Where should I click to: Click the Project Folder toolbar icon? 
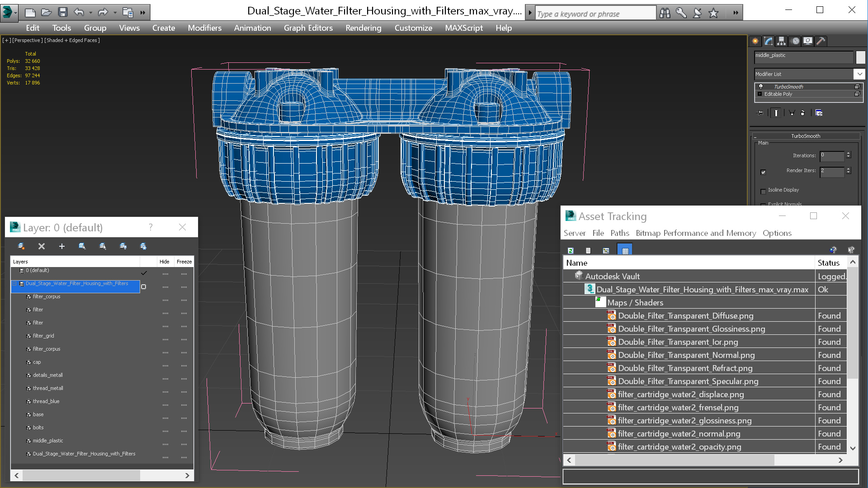(128, 13)
